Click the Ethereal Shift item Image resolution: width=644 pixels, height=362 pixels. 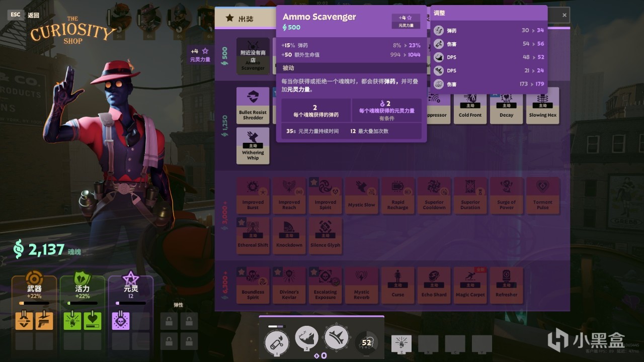(253, 235)
